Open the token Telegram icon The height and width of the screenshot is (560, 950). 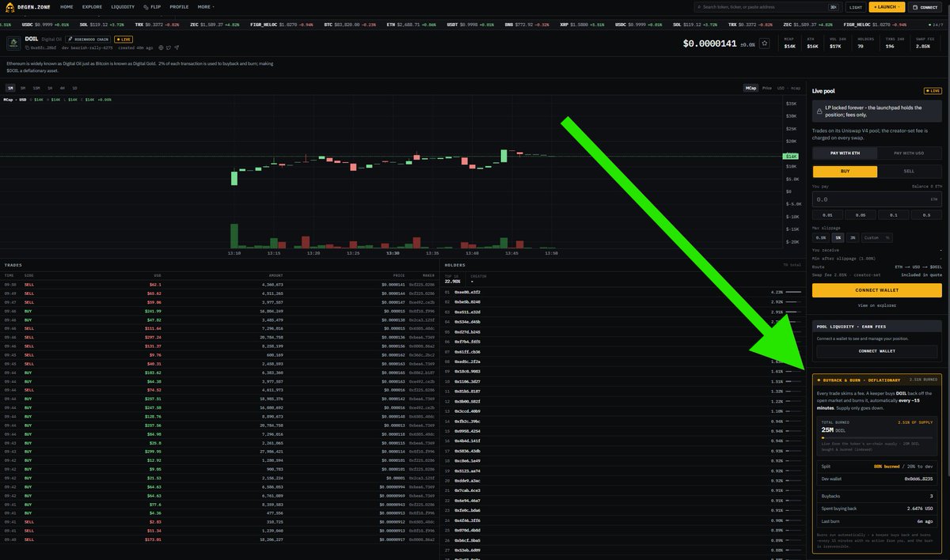point(177,47)
